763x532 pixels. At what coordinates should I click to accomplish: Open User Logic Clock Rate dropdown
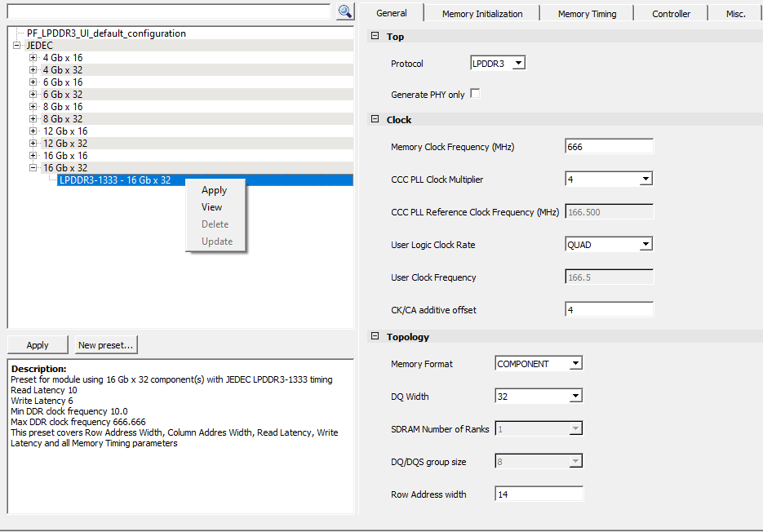645,244
